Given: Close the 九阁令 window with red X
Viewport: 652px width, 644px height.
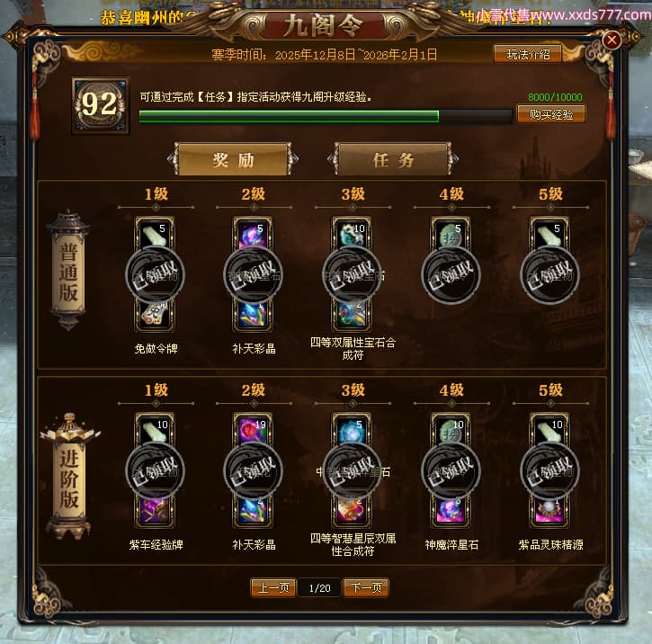Looking at the screenshot, I should pos(612,40).
